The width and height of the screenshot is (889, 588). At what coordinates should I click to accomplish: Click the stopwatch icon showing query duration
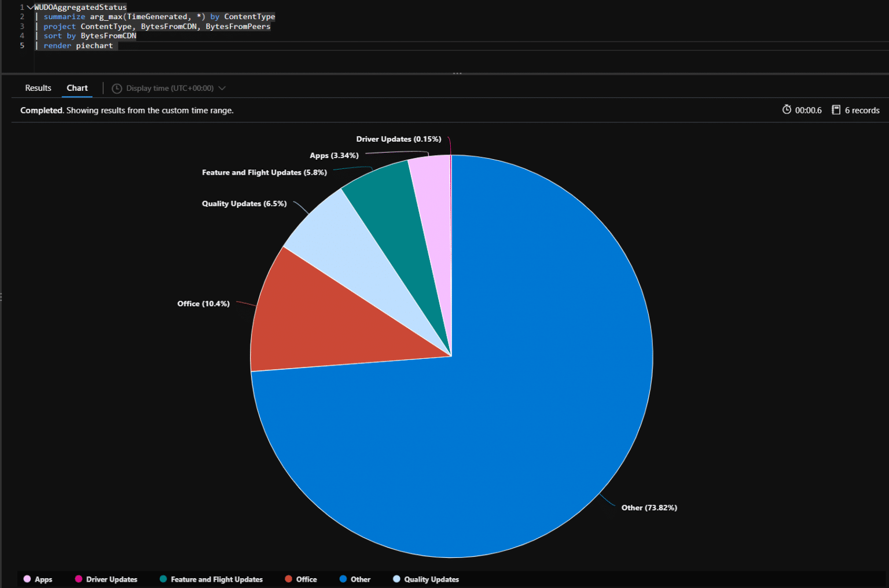[x=787, y=109]
